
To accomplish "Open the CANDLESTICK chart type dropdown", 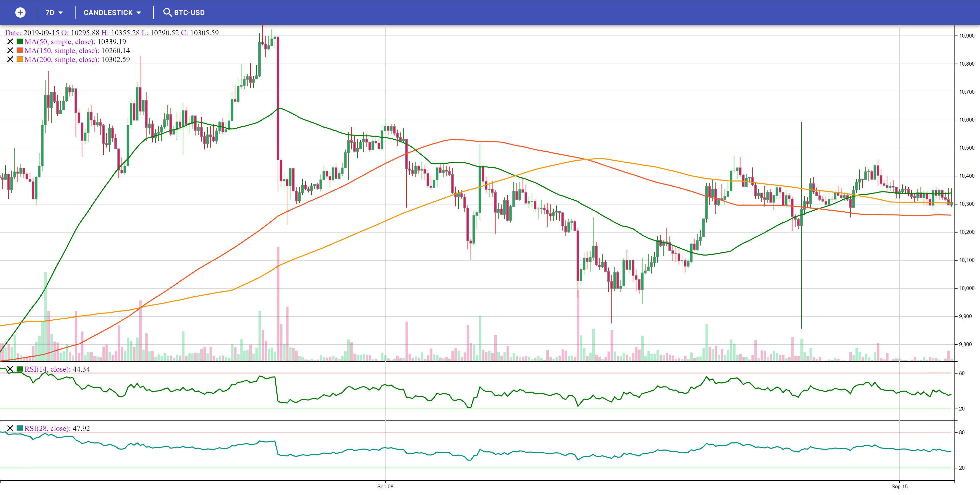I will tap(112, 13).
